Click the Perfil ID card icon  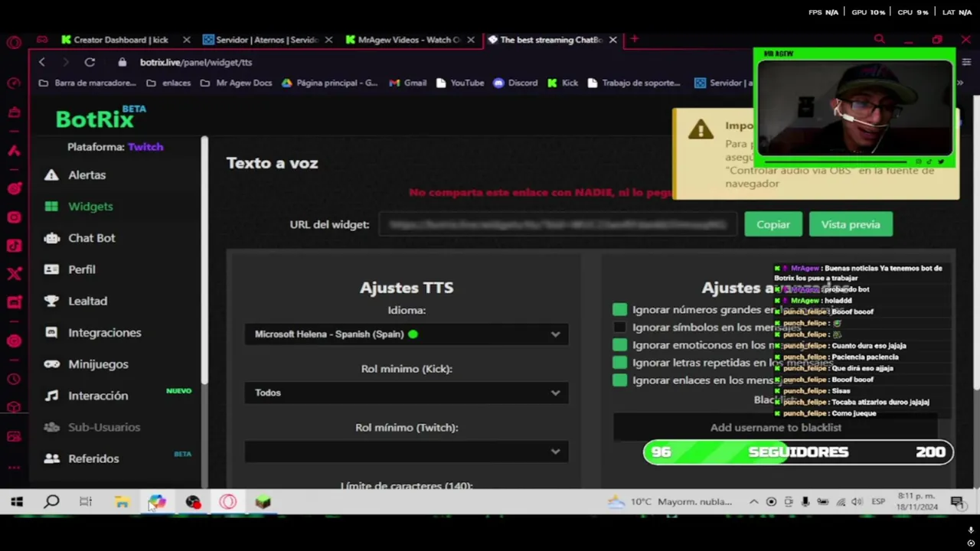(x=51, y=269)
